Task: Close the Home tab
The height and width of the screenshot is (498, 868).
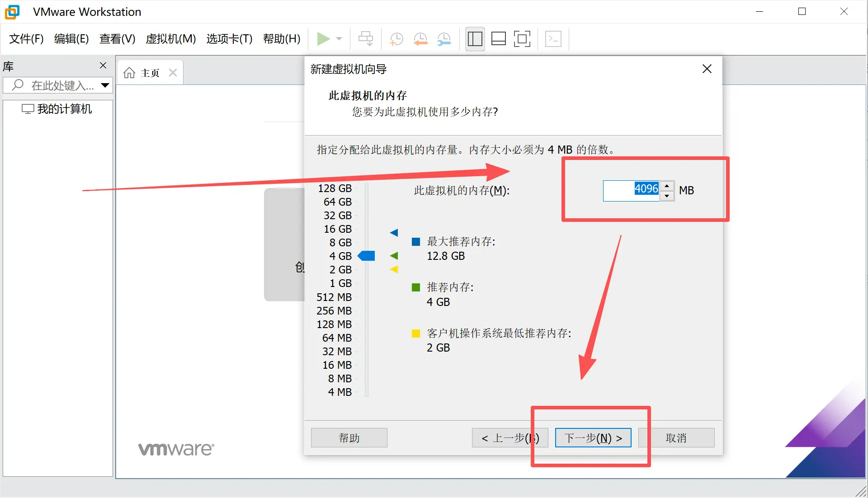Action: (173, 73)
